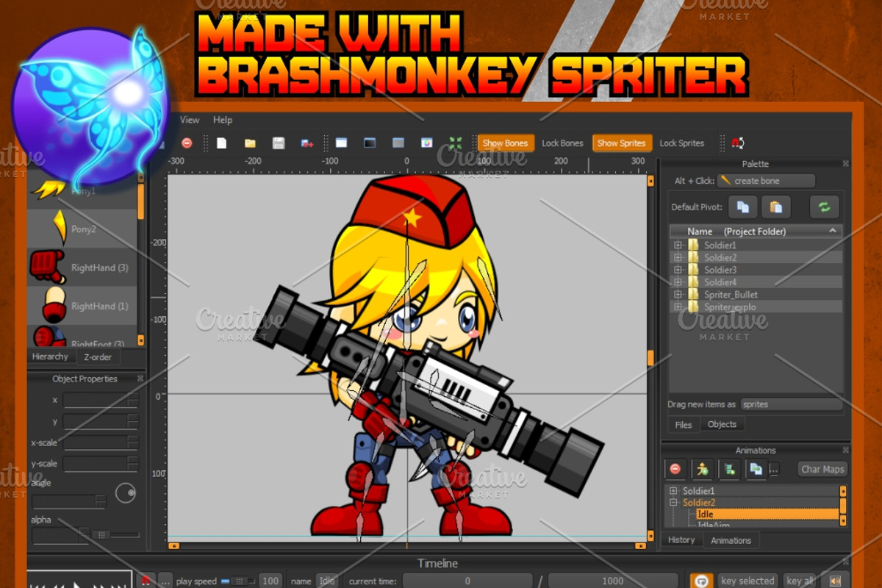
Task: Select the RightHand (3) sprite in the list
Action: pyautogui.click(x=82, y=268)
